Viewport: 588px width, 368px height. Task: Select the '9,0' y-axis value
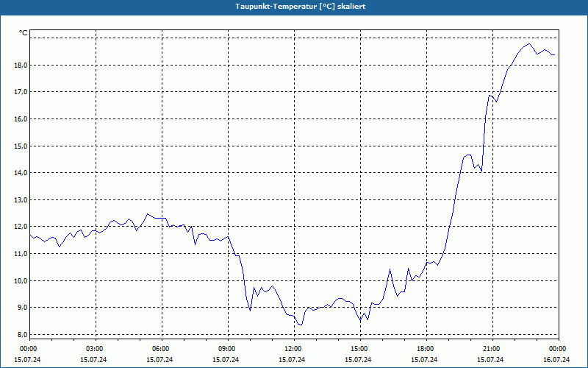(22, 308)
